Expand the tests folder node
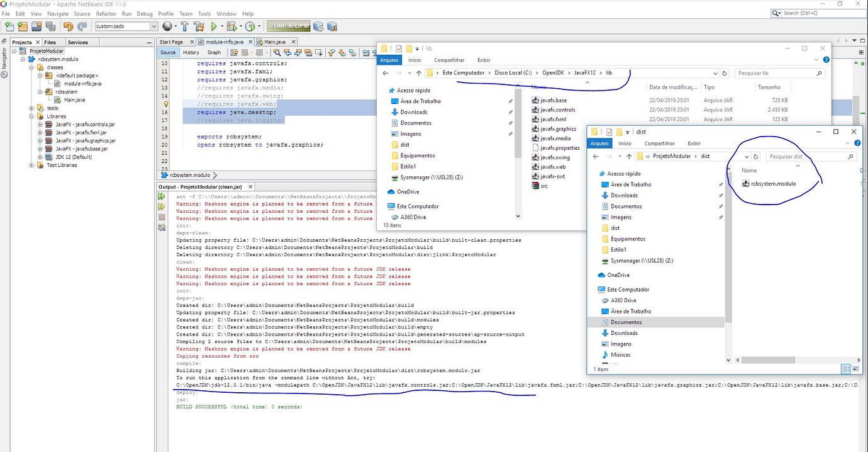The width and height of the screenshot is (868, 452). coord(32,108)
